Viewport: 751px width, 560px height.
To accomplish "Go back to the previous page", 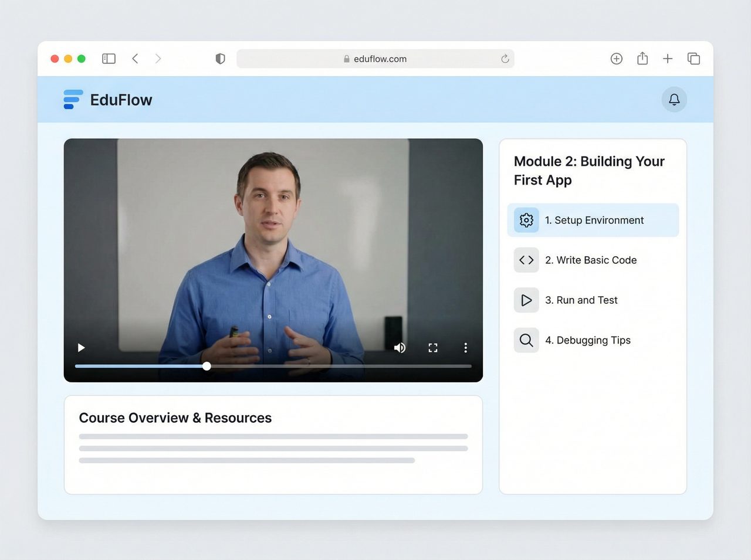I will click(136, 59).
